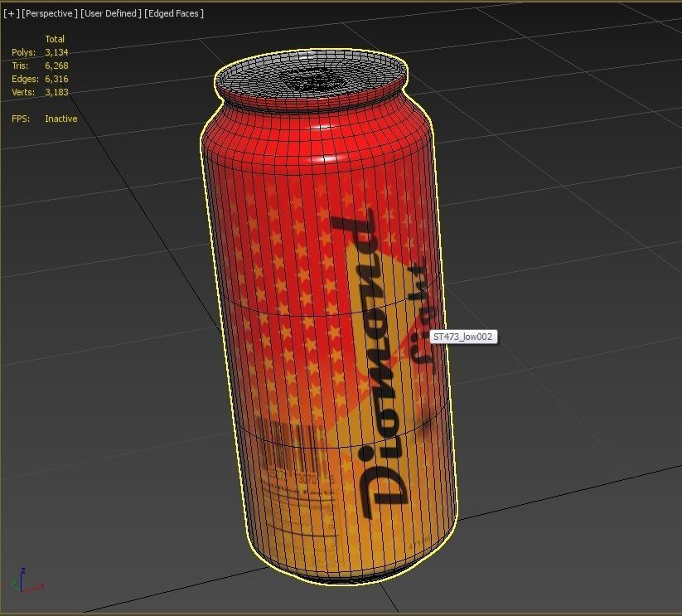Click the Verts: 3,183 statistic
The image size is (682, 616).
[40, 92]
